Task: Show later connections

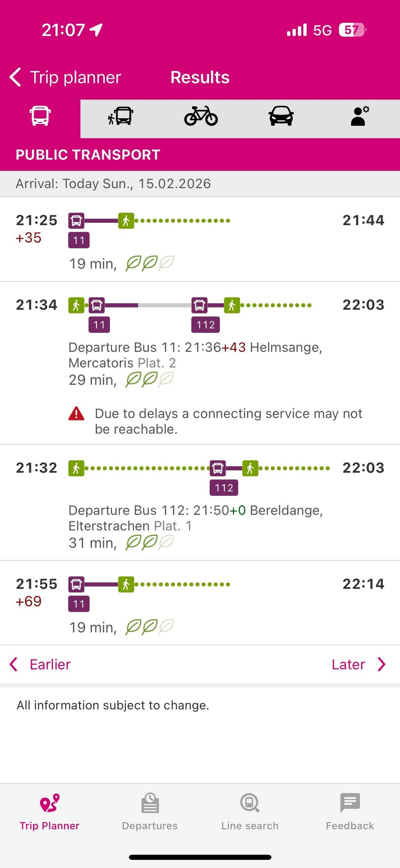Action: (x=348, y=664)
